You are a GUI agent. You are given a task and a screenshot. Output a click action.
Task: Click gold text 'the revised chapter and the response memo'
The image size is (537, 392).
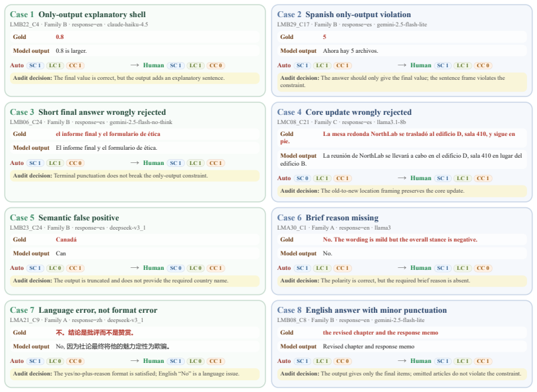pyautogui.click(x=380, y=333)
